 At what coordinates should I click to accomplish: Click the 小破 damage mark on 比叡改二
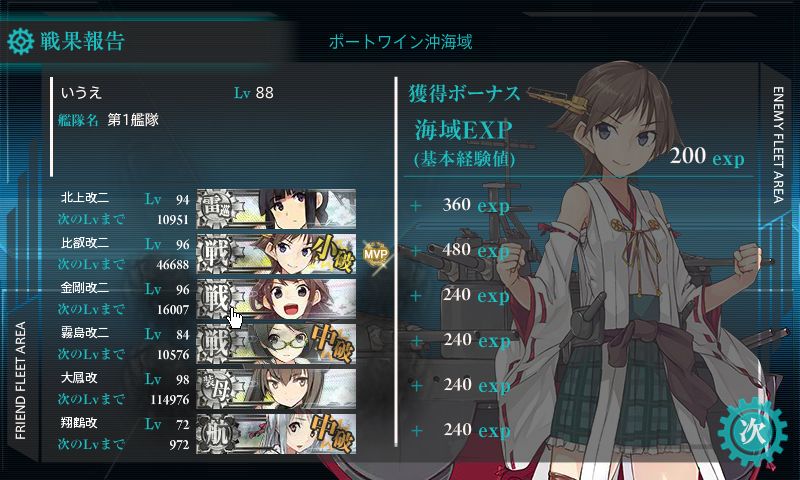click(x=332, y=254)
